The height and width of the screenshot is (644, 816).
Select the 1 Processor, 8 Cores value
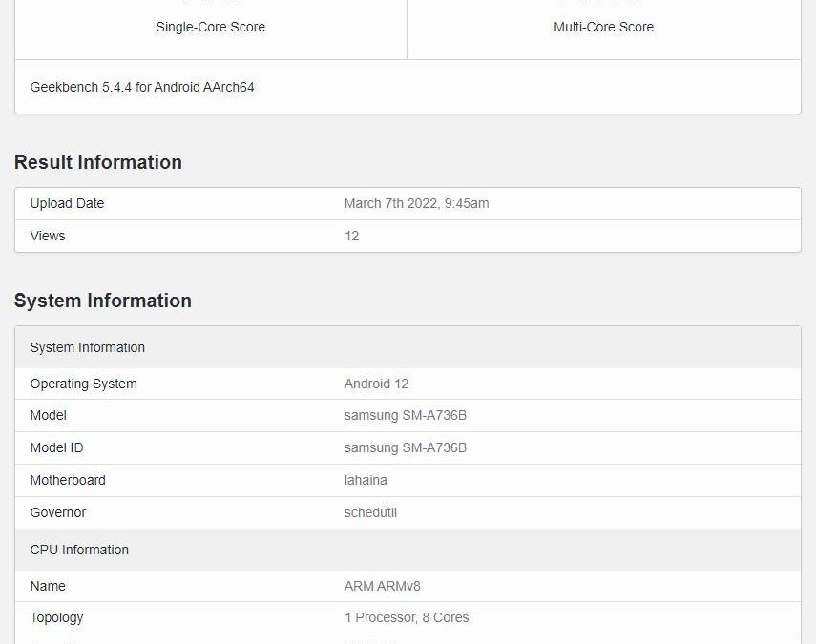click(x=407, y=617)
